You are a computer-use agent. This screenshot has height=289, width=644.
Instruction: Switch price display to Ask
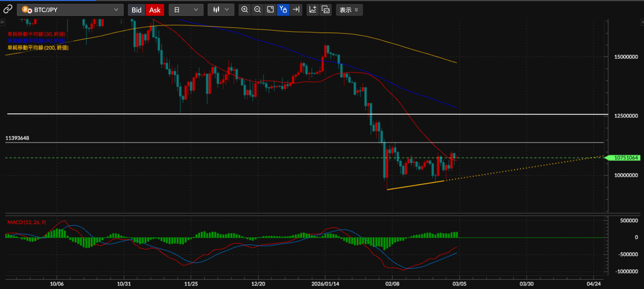pos(155,10)
